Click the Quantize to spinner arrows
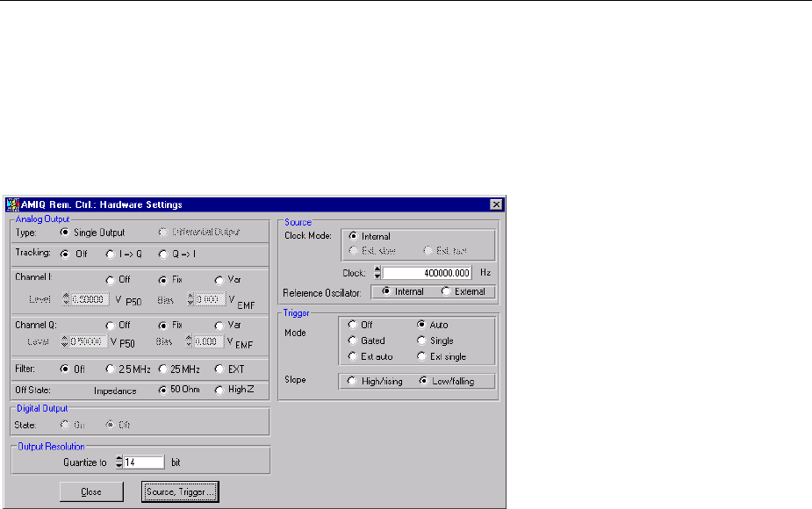The width and height of the screenshot is (812, 509). (119, 462)
